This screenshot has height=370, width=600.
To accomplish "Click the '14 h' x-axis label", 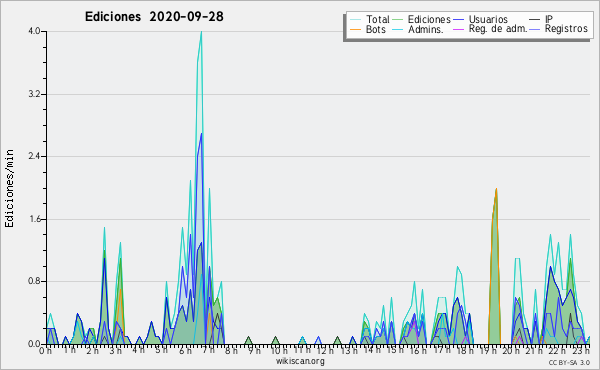I will point(372,351).
